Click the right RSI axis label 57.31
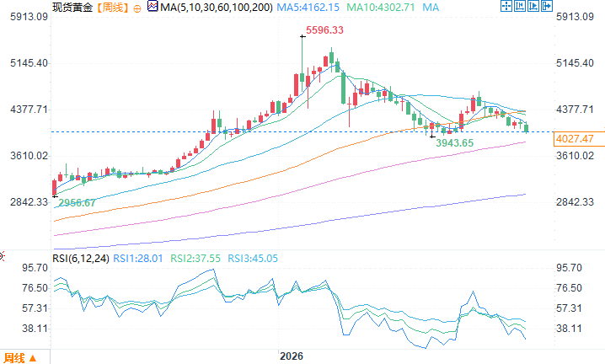 click(569, 308)
